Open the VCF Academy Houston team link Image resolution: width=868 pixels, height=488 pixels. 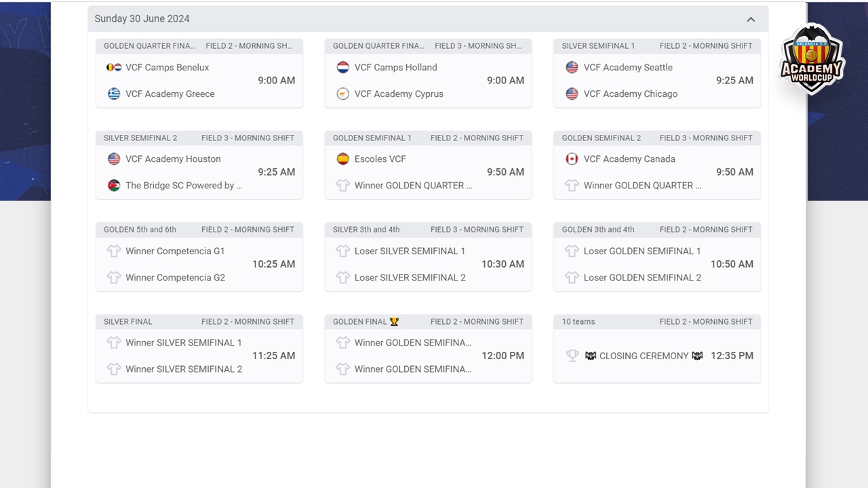coord(173,159)
